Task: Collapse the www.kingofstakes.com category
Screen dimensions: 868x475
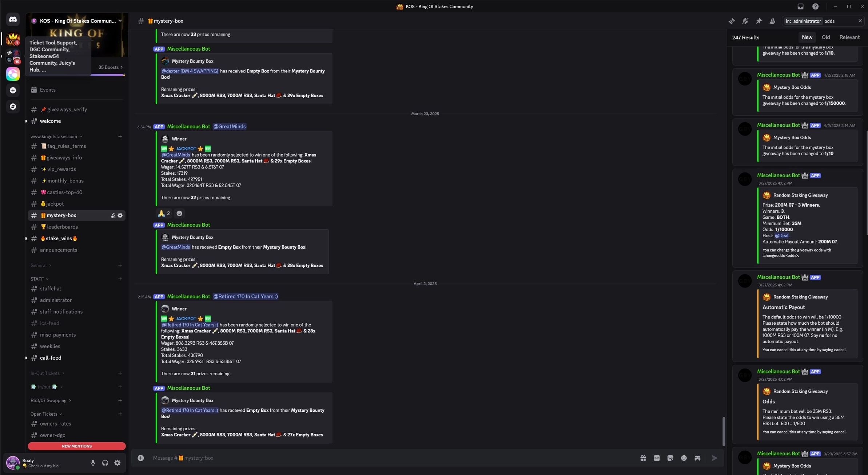Action: coord(56,136)
